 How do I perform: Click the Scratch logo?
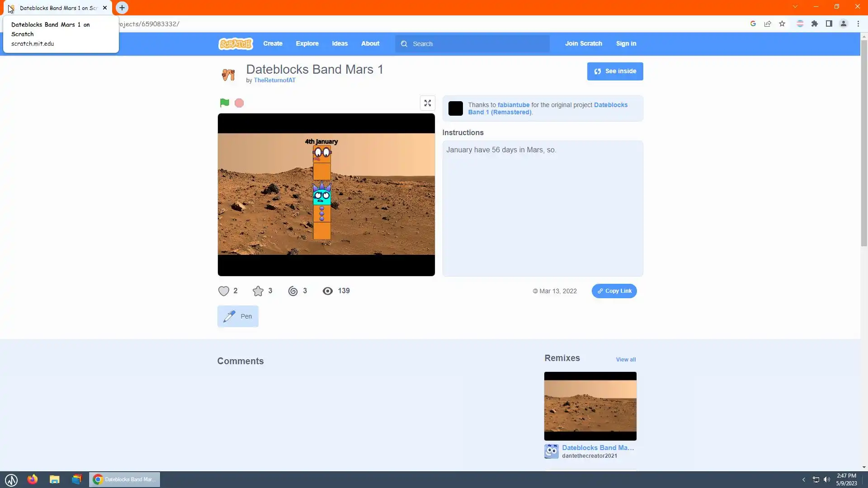click(x=236, y=44)
